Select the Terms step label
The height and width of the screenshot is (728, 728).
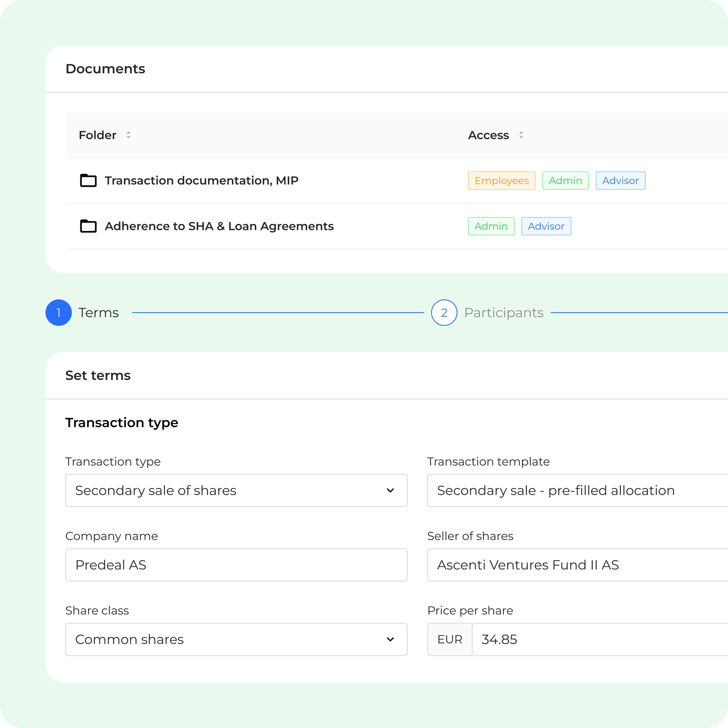[x=98, y=312]
